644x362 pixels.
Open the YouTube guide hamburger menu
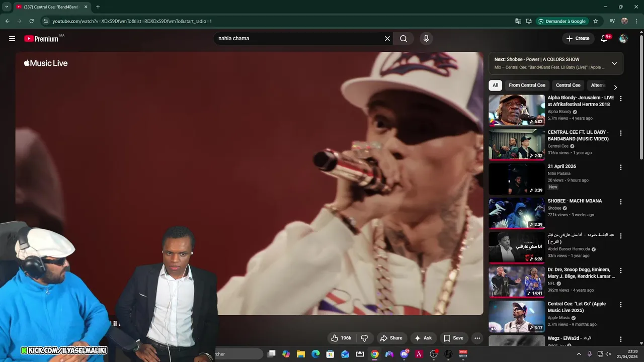tap(12, 39)
